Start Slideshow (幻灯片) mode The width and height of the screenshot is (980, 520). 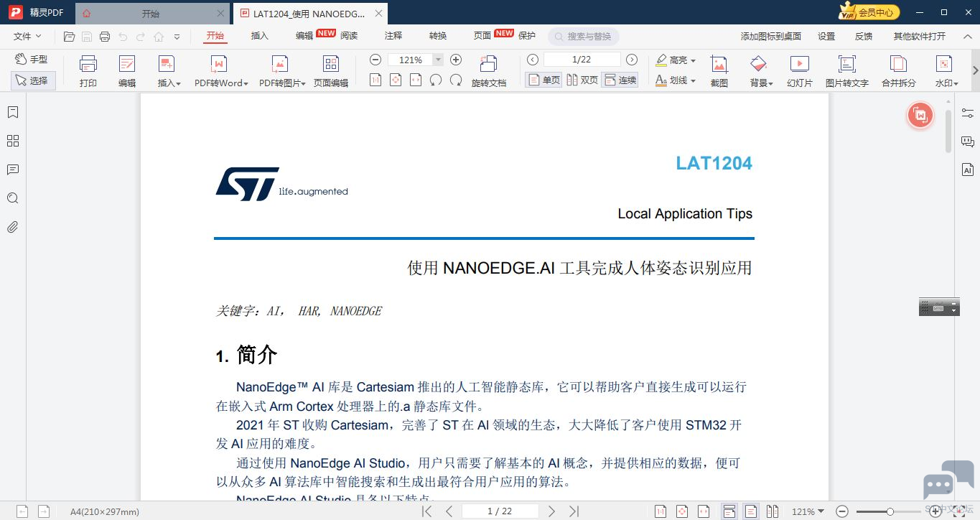click(x=799, y=71)
